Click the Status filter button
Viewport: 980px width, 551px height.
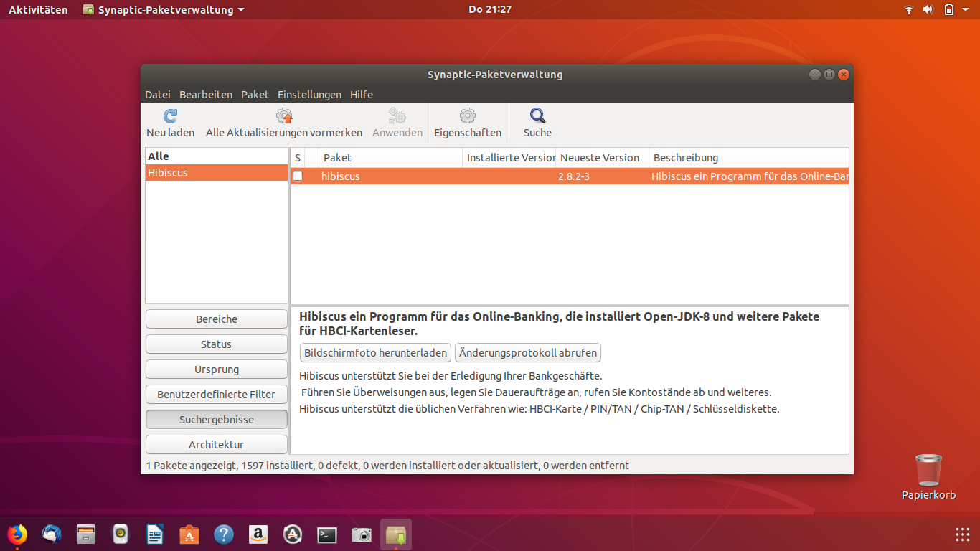pyautogui.click(x=217, y=344)
